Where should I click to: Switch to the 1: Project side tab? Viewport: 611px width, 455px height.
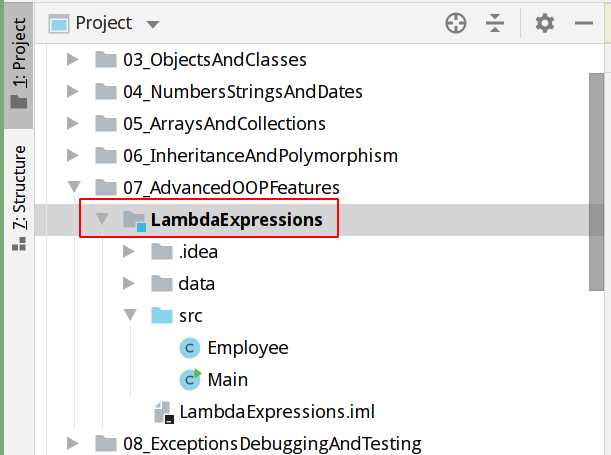coord(19,63)
